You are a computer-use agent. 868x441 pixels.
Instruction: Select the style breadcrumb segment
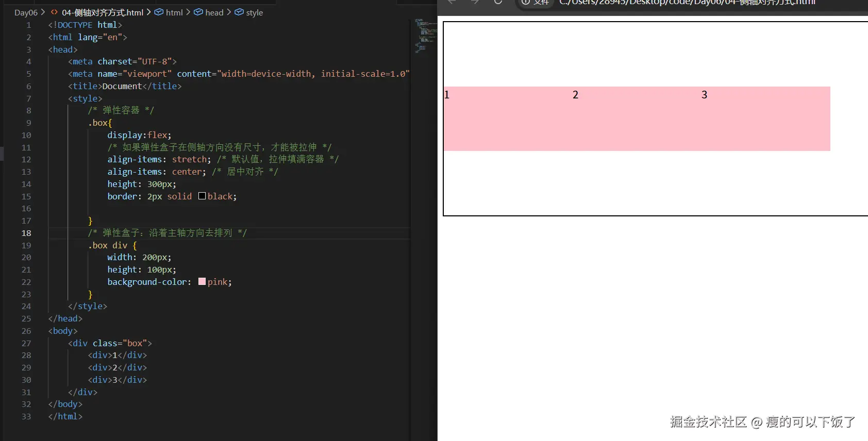[255, 12]
